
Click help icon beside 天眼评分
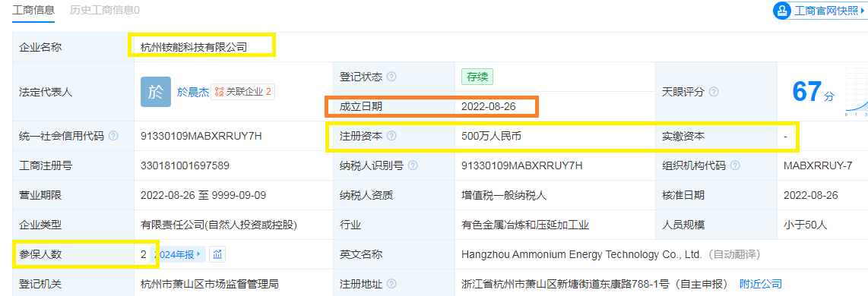pyautogui.click(x=714, y=92)
